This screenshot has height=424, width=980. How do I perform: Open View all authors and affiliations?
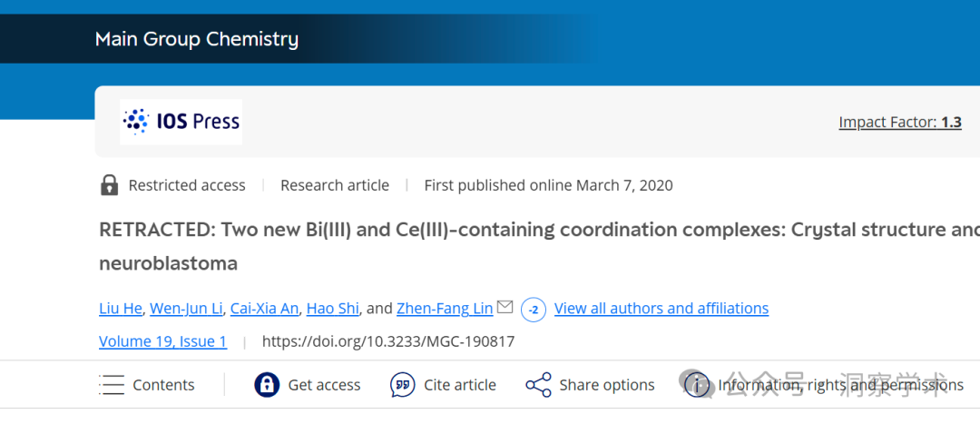[x=661, y=309]
